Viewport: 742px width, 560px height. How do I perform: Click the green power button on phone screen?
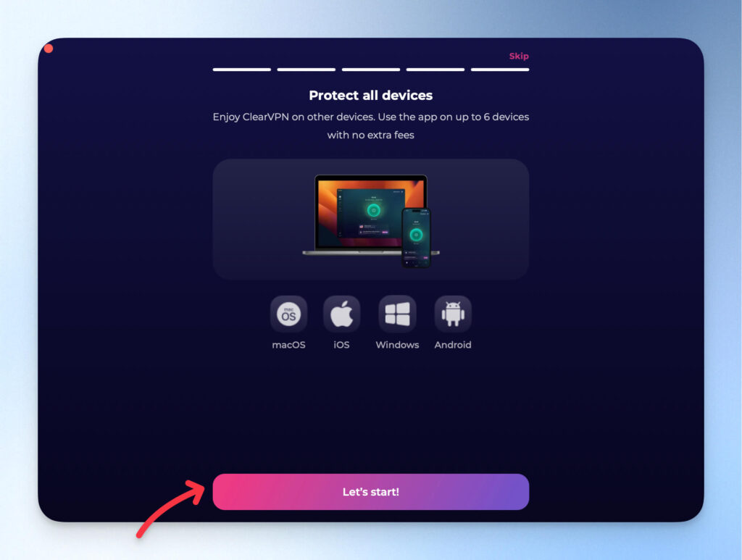tap(417, 234)
